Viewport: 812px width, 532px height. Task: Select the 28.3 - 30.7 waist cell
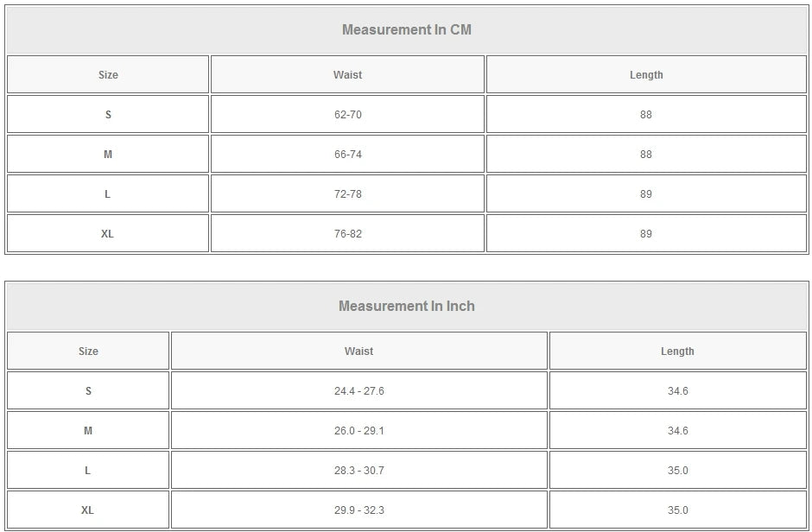coord(359,471)
